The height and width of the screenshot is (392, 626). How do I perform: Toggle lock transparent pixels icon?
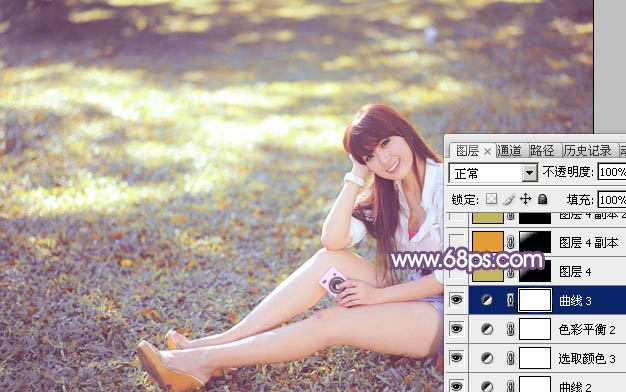491,199
